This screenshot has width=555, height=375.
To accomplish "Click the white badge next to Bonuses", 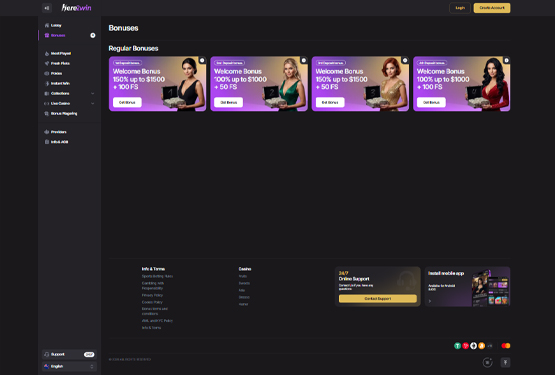I will (x=93, y=35).
